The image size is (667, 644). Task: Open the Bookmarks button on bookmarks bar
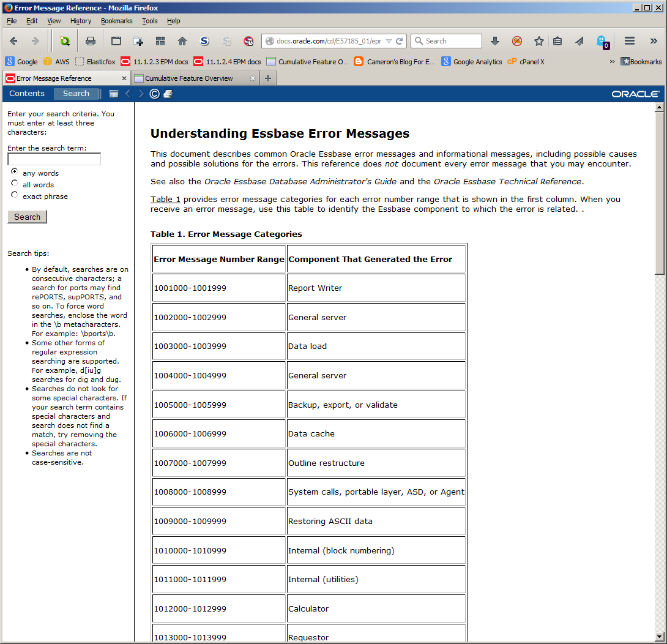coord(641,62)
